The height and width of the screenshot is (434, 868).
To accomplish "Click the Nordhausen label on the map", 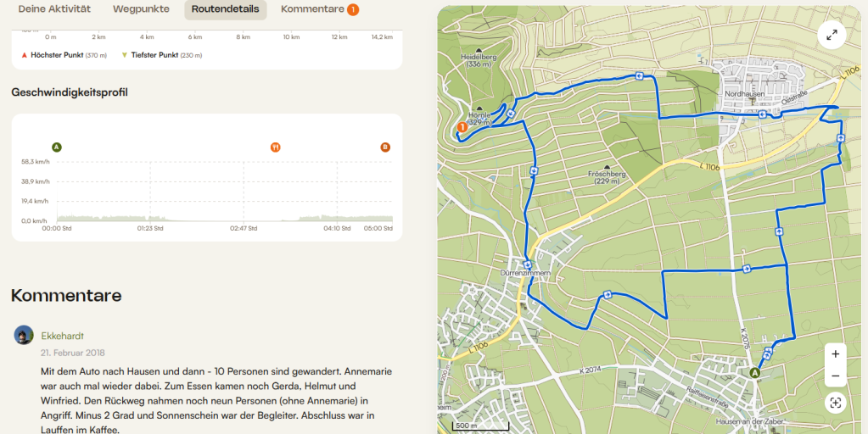I will point(745,93).
